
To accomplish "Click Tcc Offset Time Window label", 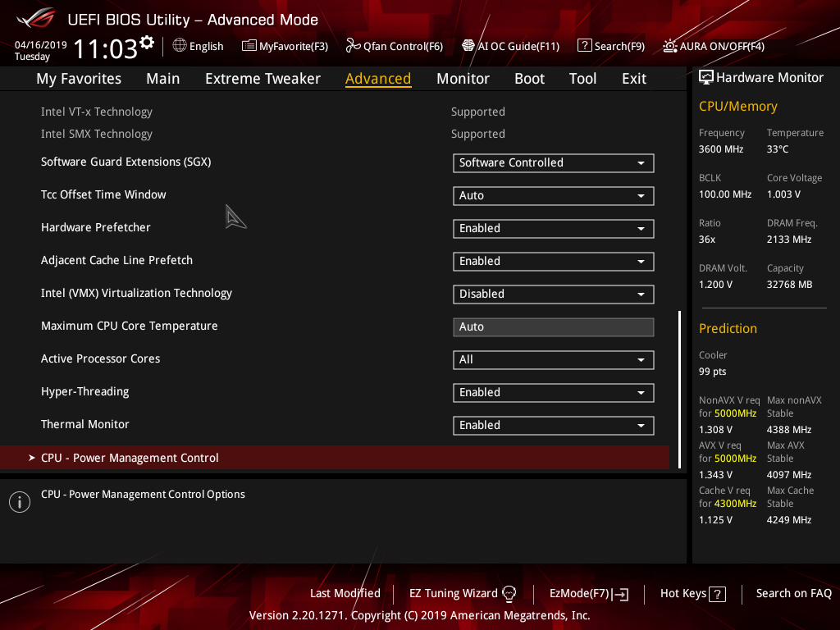I will [x=103, y=194].
